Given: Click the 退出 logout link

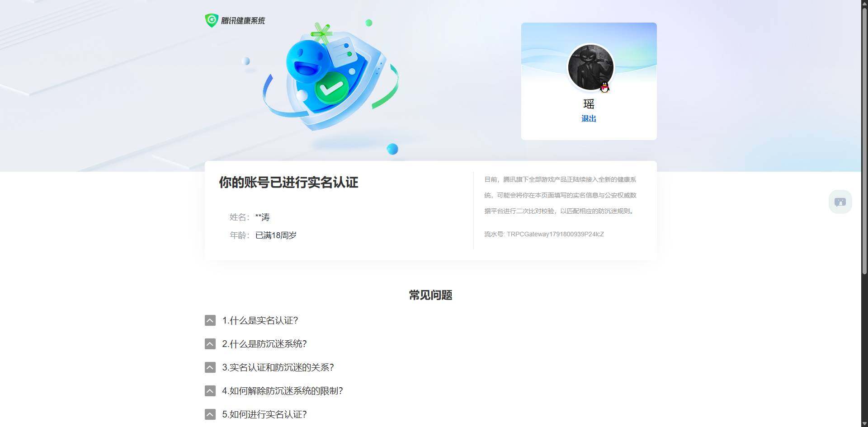Looking at the screenshot, I should click(589, 118).
